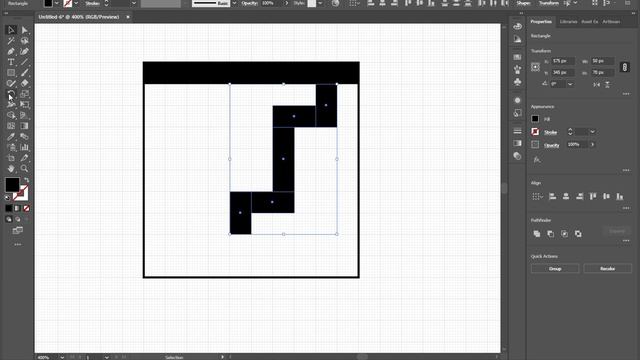The width and height of the screenshot is (640, 360).
Task: Click the X position input field
Action: coord(563,61)
